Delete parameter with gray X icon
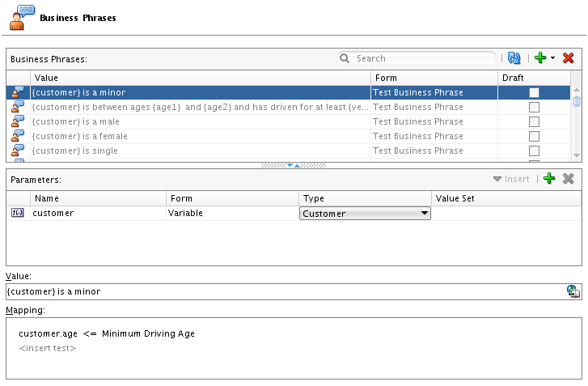 (568, 179)
